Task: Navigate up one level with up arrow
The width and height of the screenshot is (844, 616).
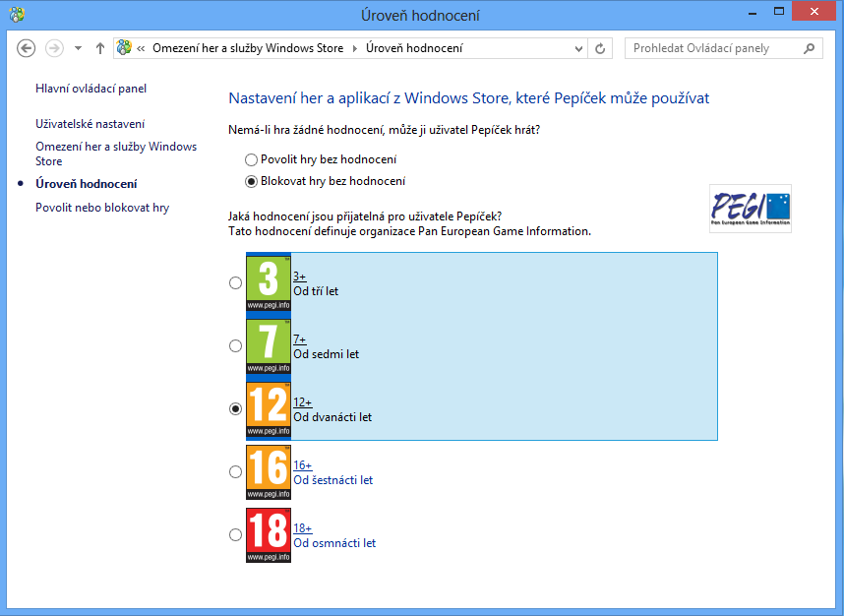Action: pos(99,48)
